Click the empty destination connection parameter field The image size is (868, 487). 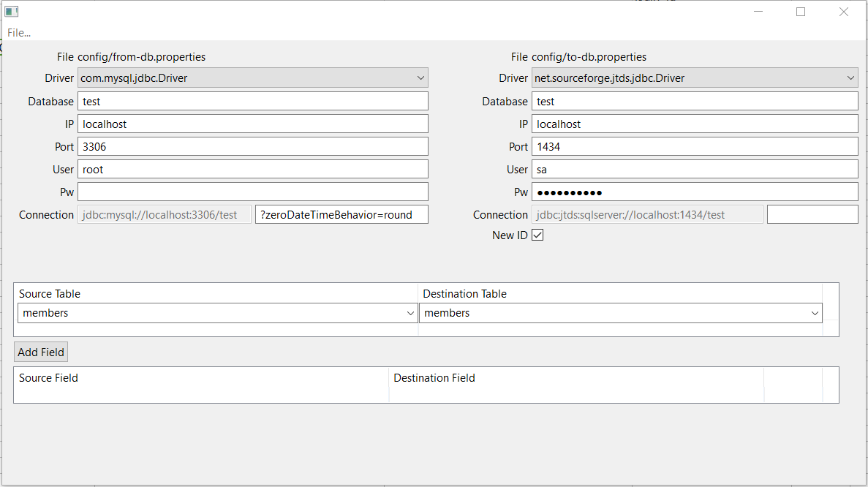pos(812,214)
